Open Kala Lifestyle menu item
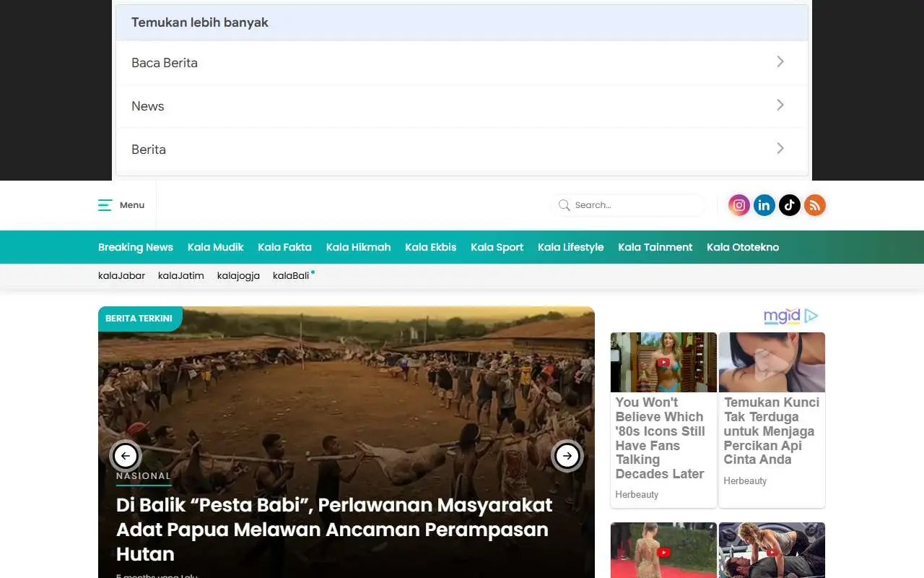Image resolution: width=924 pixels, height=578 pixels. click(570, 247)
